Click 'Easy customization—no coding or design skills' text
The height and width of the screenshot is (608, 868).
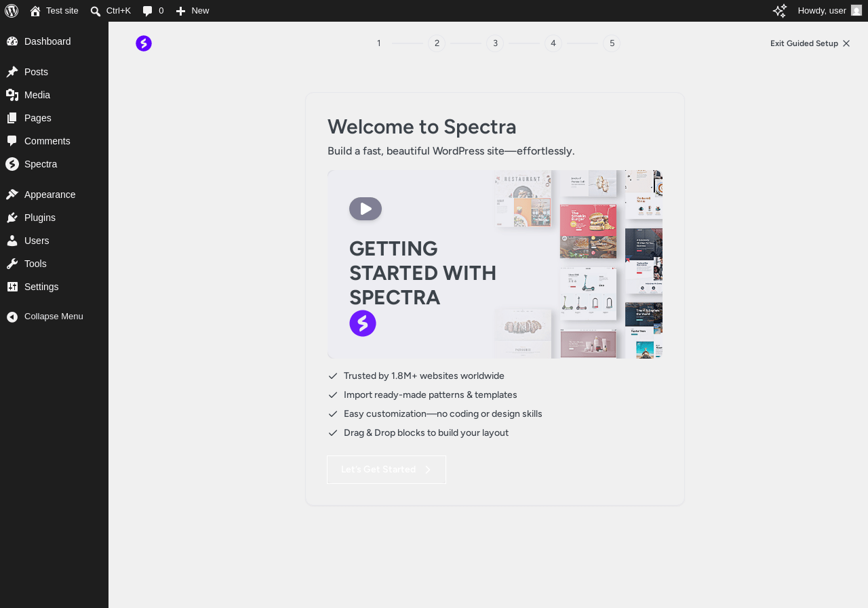tap(443, 414)
